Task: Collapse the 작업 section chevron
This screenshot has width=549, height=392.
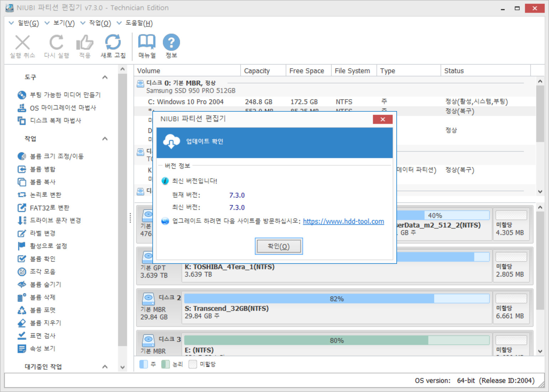Action: pyautogui.click(x=105, y=138)
